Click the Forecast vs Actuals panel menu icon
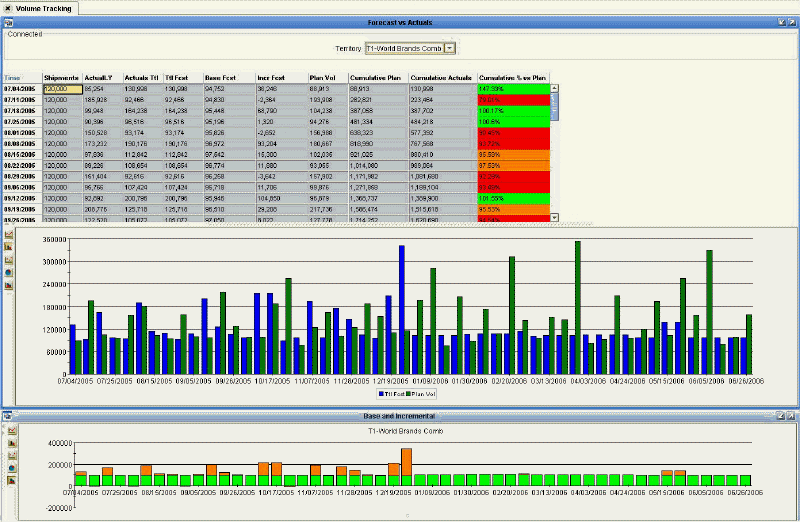 click(8, 22)
